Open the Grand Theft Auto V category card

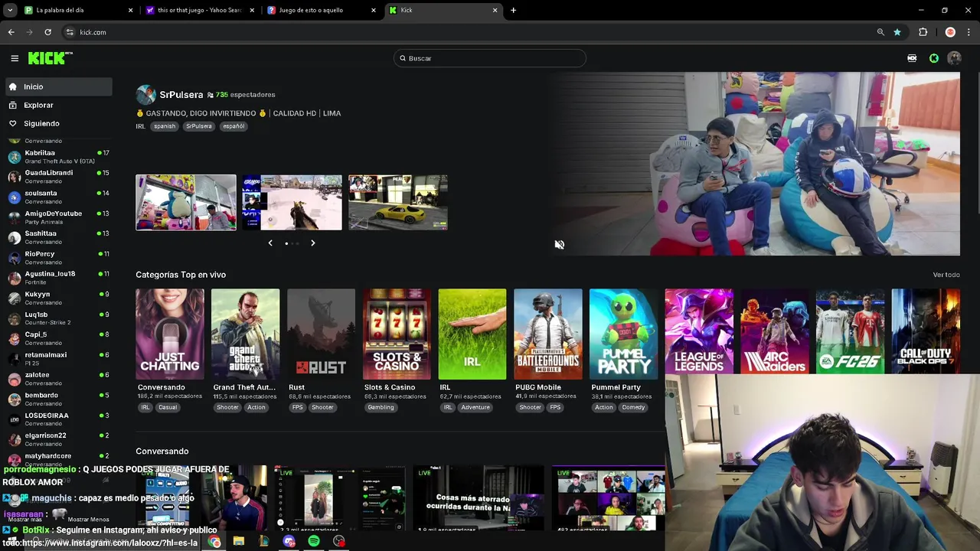point(245,334)
